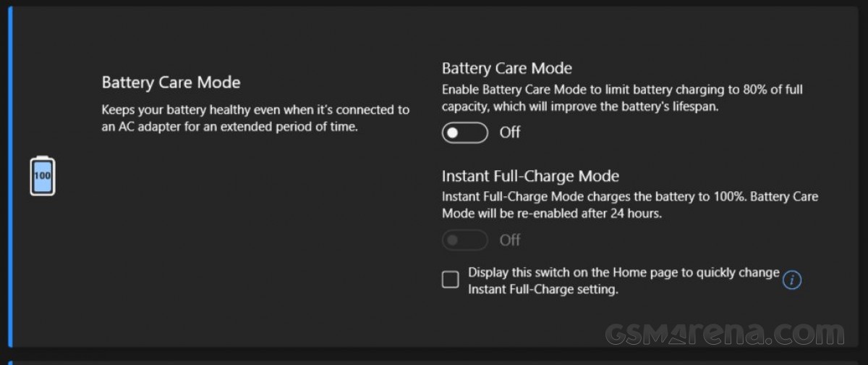Click the GSMArena.com watermark
Image resolution: width=868 pixels, height=365 pixels.
pyautogui.click(x=724, y=334)
